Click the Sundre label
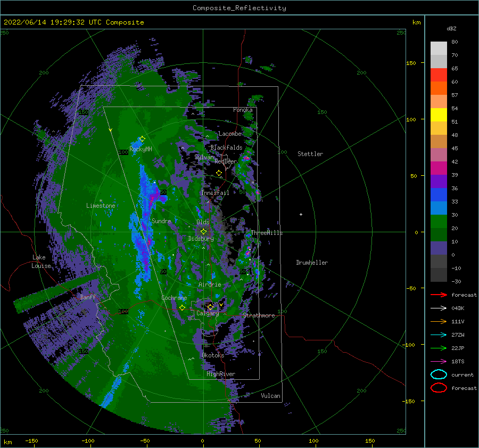 coord(161,221)
